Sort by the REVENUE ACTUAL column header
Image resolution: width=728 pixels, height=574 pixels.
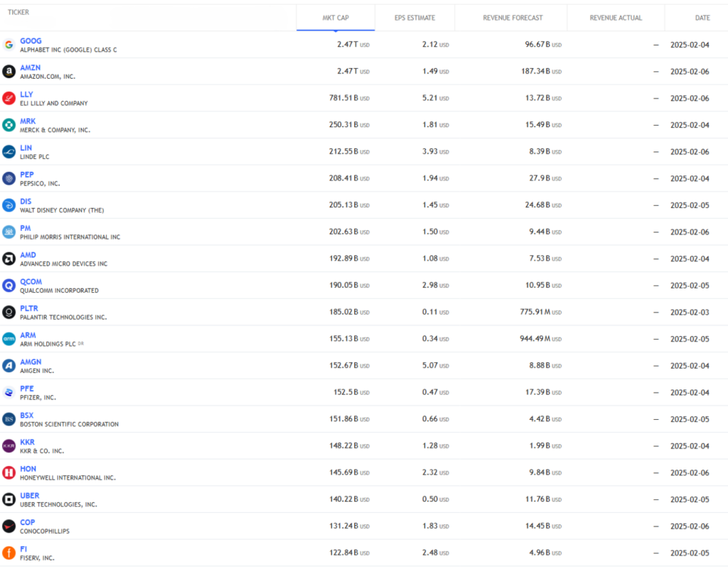point(616,18)
